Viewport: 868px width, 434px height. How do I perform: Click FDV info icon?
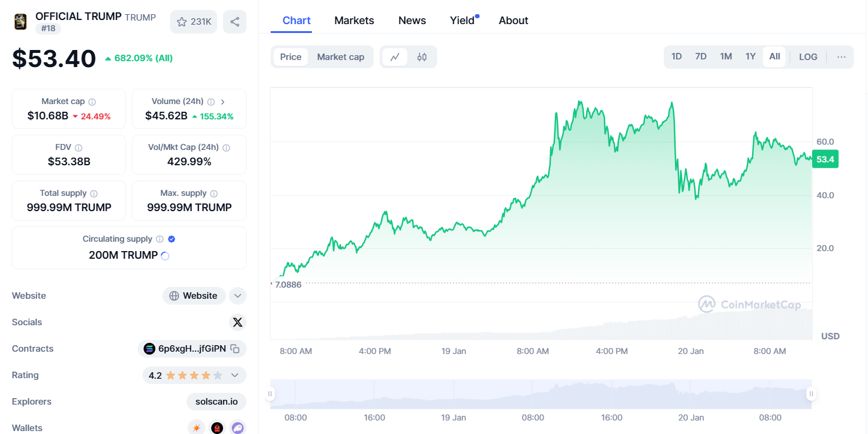click(79, 148)
